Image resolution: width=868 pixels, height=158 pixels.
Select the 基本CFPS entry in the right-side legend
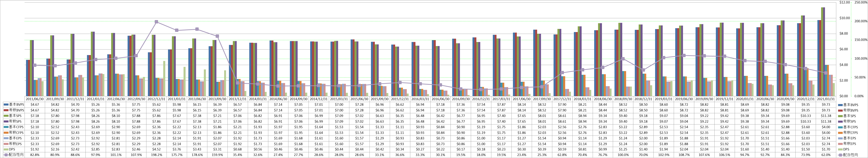pyautogui.click(x=848, y=127)
